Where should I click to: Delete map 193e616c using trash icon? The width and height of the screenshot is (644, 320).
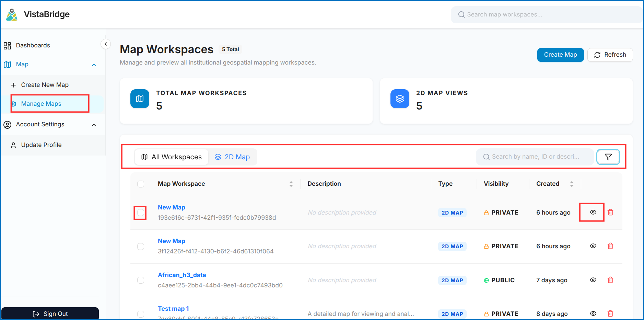(x=610, y=212)
